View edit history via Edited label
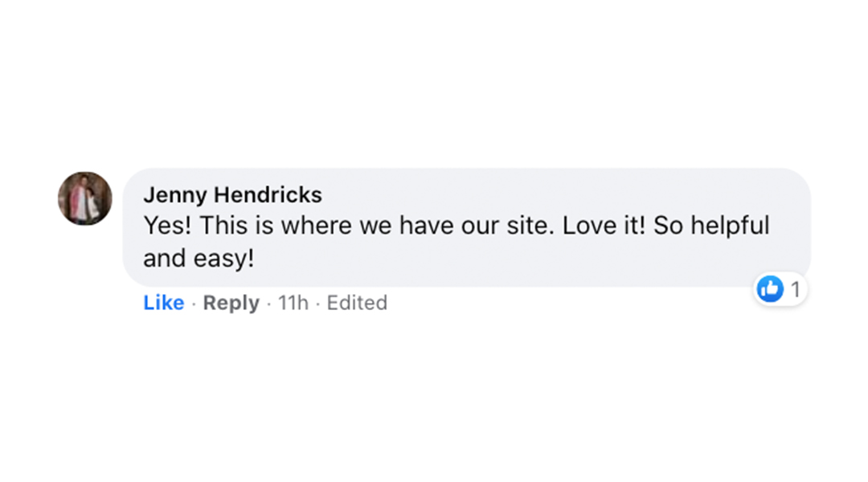This screenshot has width=868, height=482. 357,303
